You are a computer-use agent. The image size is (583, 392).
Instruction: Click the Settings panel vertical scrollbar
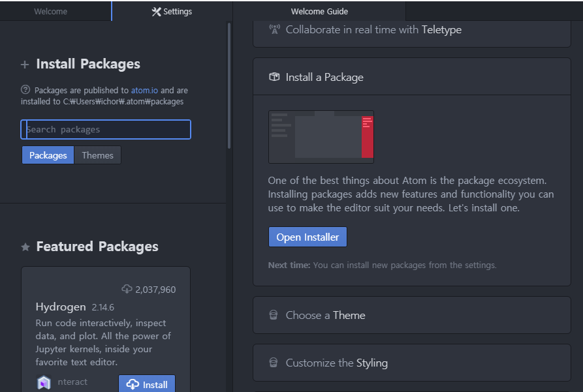point(229,86)
